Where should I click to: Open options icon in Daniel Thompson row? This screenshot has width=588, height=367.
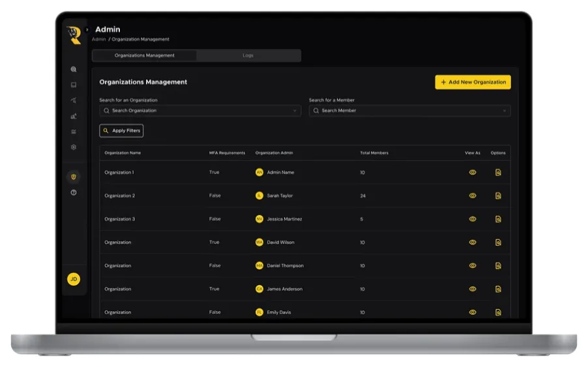click(498, 266)
